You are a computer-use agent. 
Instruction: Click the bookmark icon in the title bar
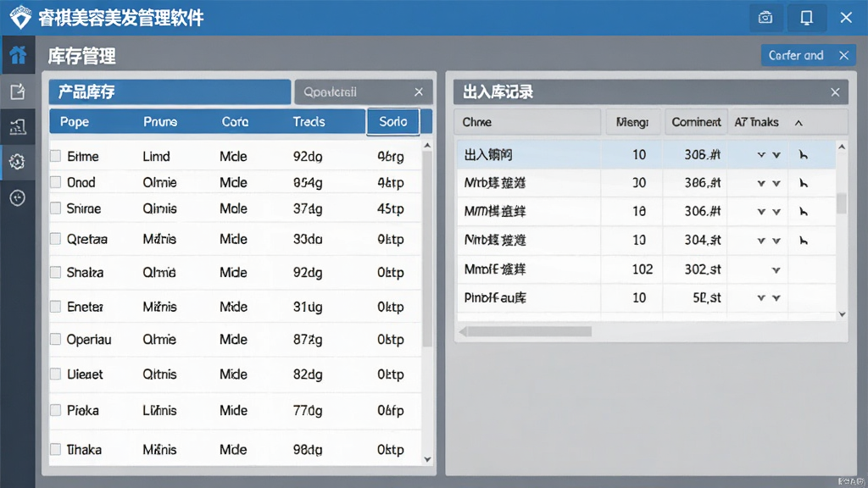(807, 18)
